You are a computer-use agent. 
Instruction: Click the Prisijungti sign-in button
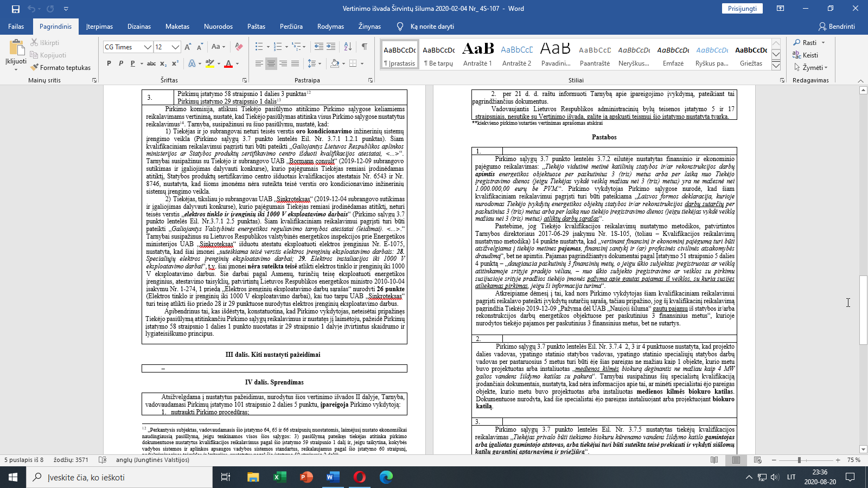(x=742, y=9)
